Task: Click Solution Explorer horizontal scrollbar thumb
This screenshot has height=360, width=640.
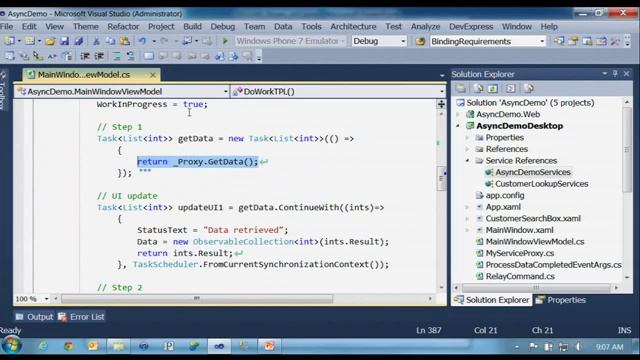Action: 536,288
